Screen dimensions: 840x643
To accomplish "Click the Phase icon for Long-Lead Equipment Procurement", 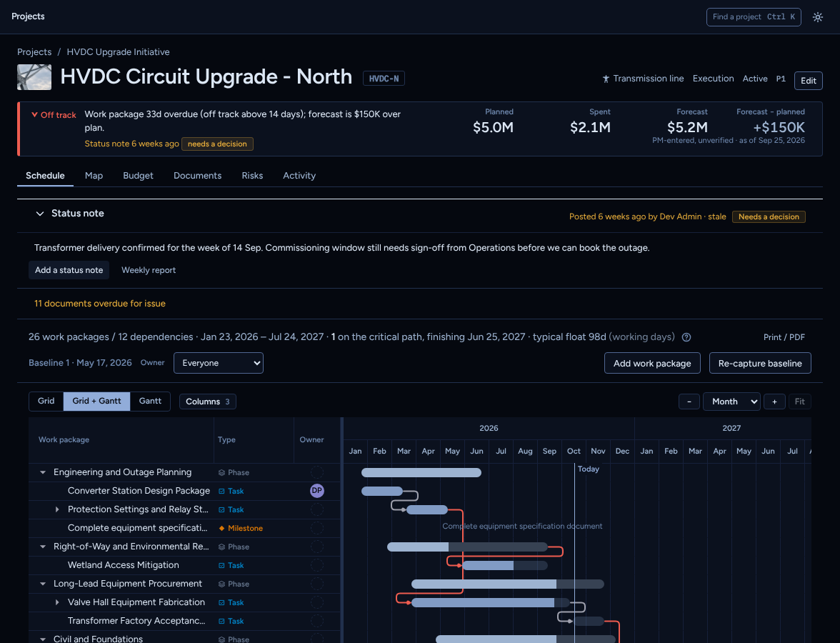I will pyautogui.click(x=221, y=584).
